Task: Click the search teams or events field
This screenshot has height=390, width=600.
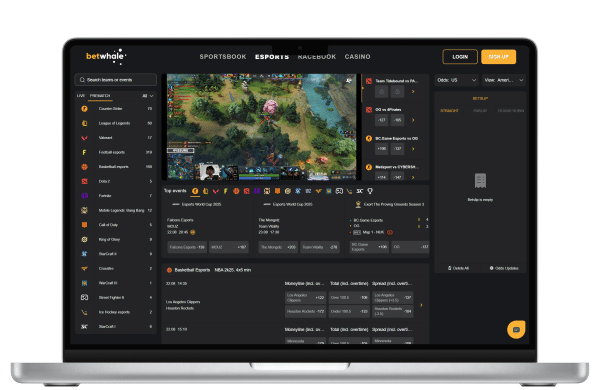Action: [116, 80]
